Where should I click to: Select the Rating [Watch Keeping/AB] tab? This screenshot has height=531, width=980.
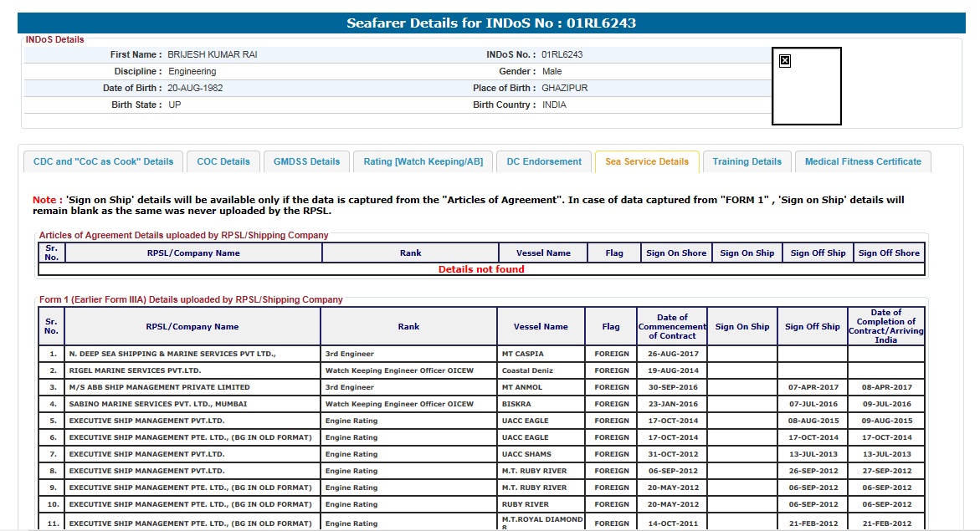tap(423, 162)
